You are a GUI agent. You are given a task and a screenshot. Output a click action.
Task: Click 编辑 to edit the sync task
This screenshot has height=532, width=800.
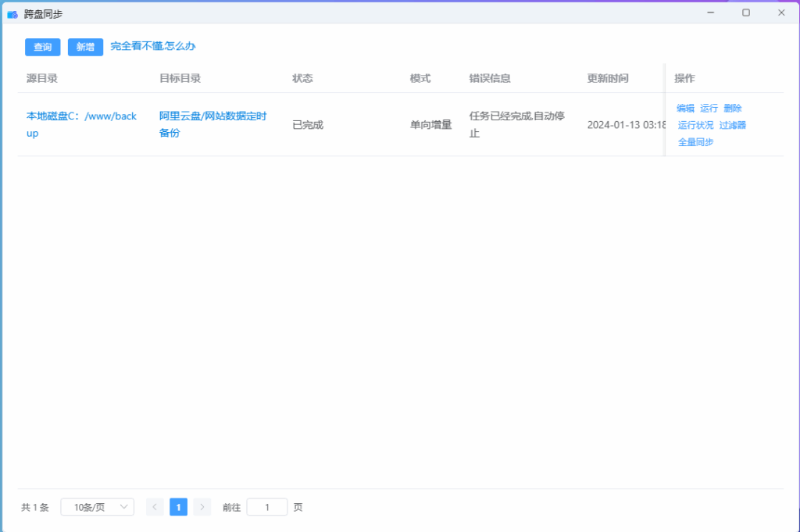[x=684, y=108]
